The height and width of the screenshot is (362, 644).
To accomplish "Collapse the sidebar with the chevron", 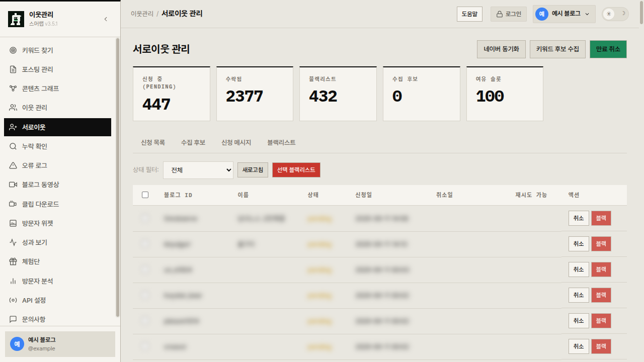I will point(106,19).
